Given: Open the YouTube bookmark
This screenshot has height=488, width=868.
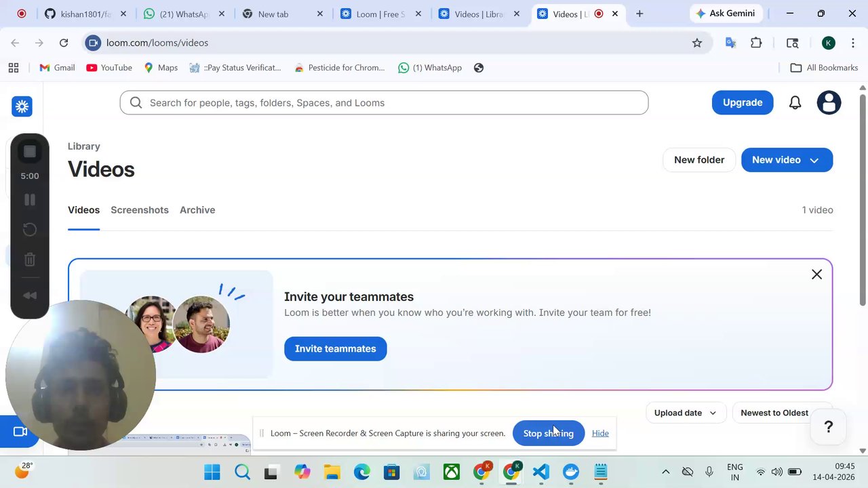Looking at the screenshot, I should pos(109,68).
